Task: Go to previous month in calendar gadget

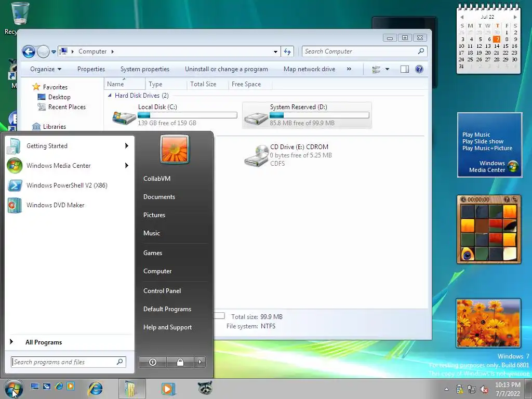Action: click(462, 17)
